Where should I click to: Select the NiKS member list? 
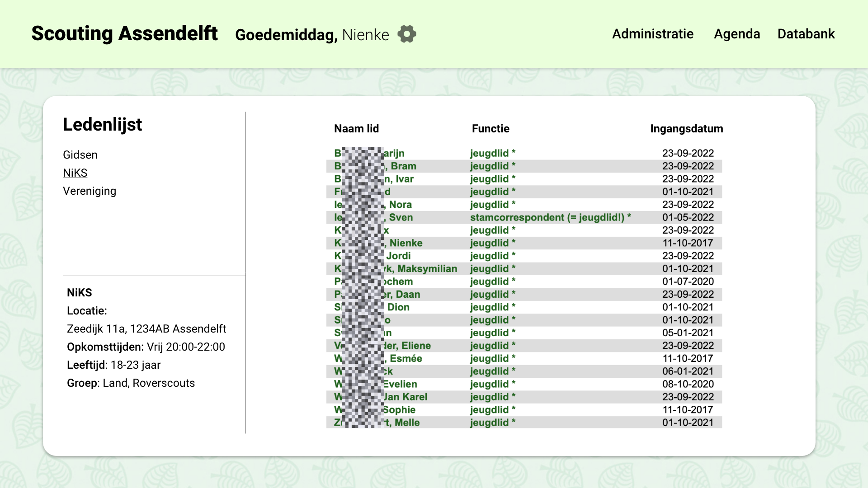coord(75,173)
